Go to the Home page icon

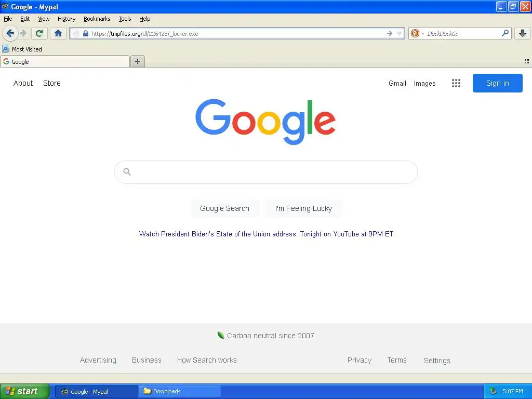(58, 33)
